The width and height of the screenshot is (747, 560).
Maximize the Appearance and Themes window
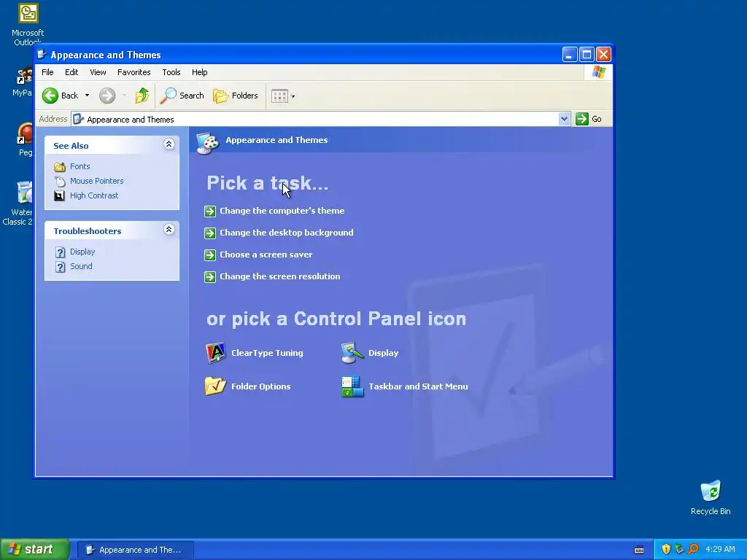[587, 55]
